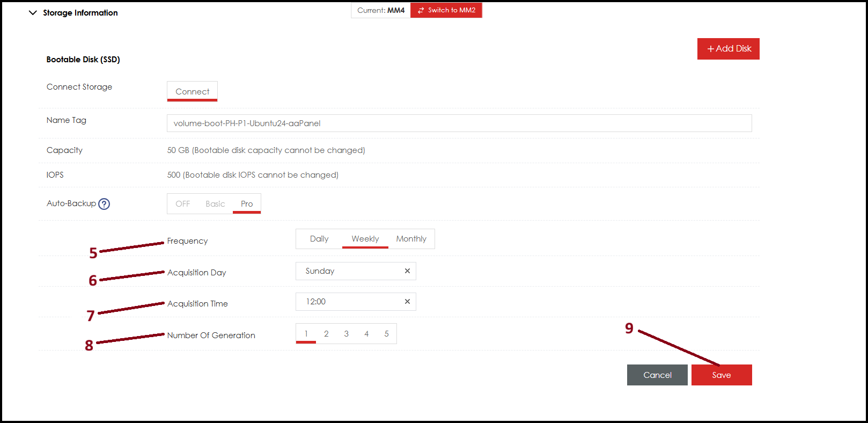Choose Monthly backup frequency
This screenshot has width=868, height=423.
[411, 239]
